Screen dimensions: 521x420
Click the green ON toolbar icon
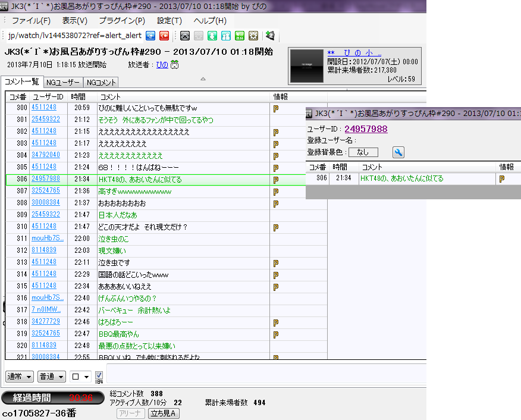pos(240,36)
